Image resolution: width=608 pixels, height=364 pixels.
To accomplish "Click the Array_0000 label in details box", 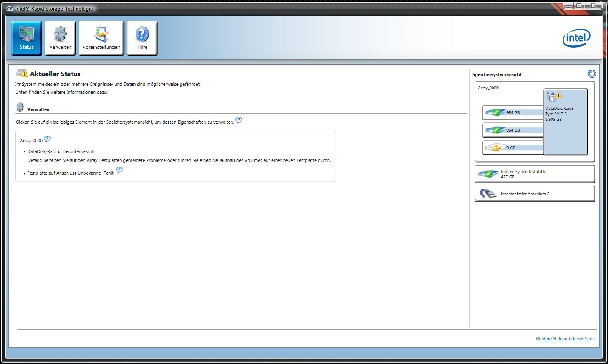I will (31, 141).
